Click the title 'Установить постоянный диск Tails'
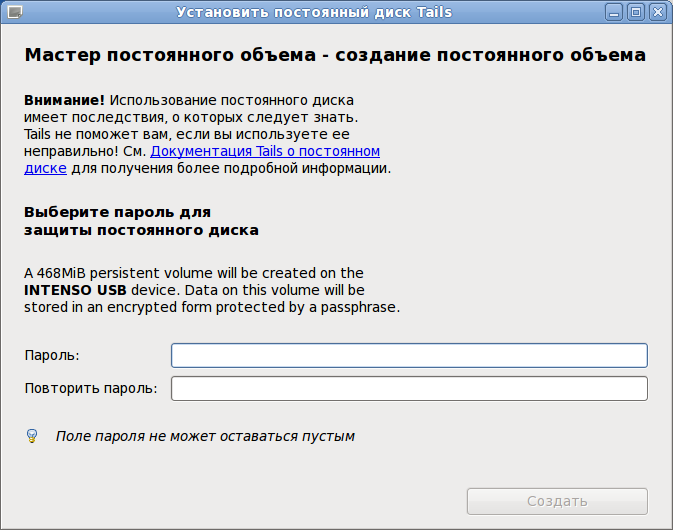Screen dimensions: 673x530 pyautogui.click(x=314, y=12)
